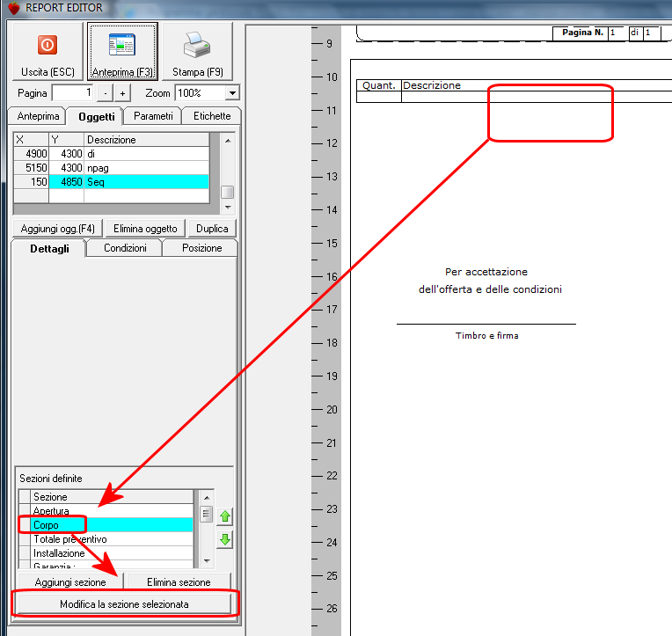
Task: Decrease page number with minus button
Action: click(x=105, y=93)
